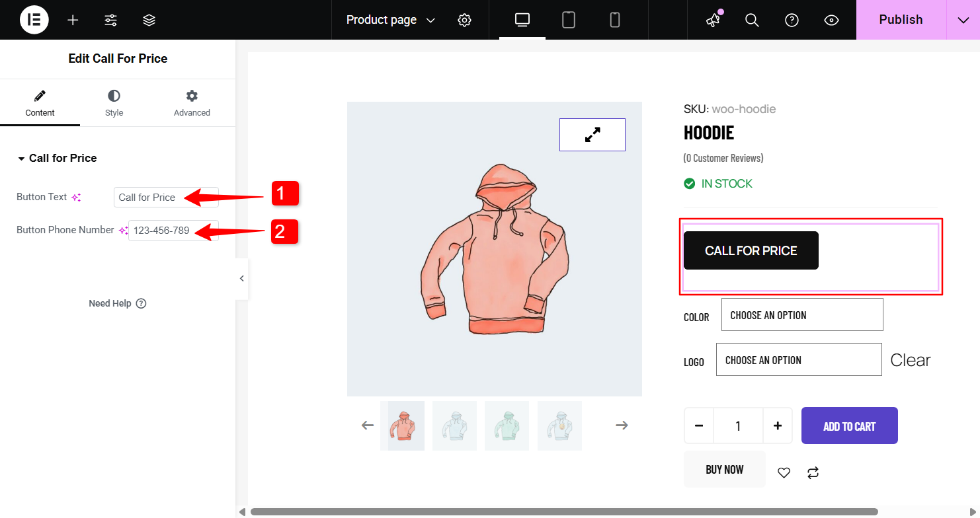Select the white hoodie thumbnail
The image size is (980, 518).
[x=454, y=425]
